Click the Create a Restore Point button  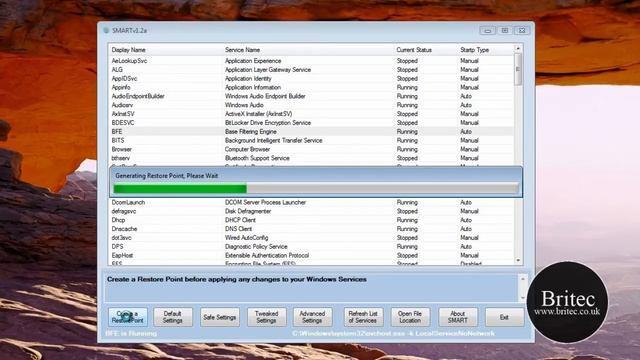(x=128, y=317)
